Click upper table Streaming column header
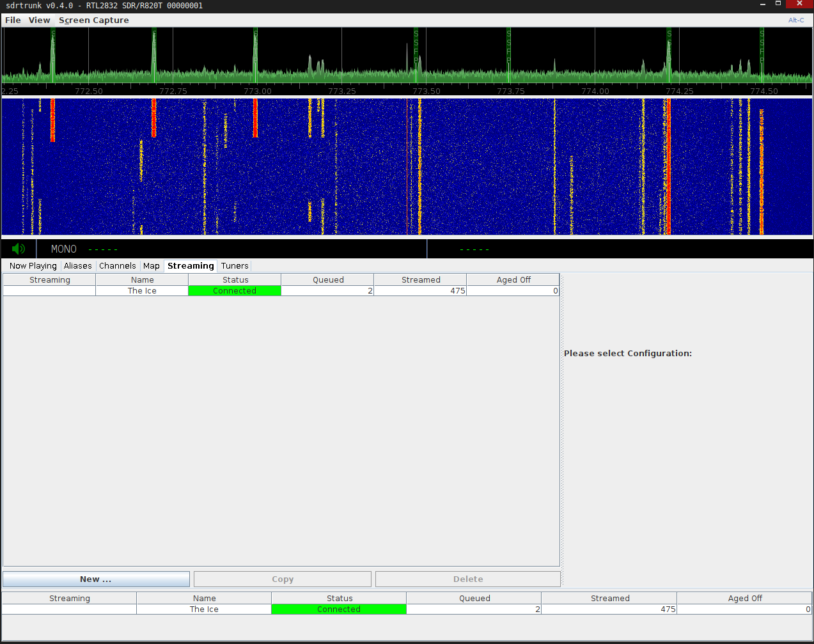This screenshot has height=644, width=814. click(x=49, y=280)
